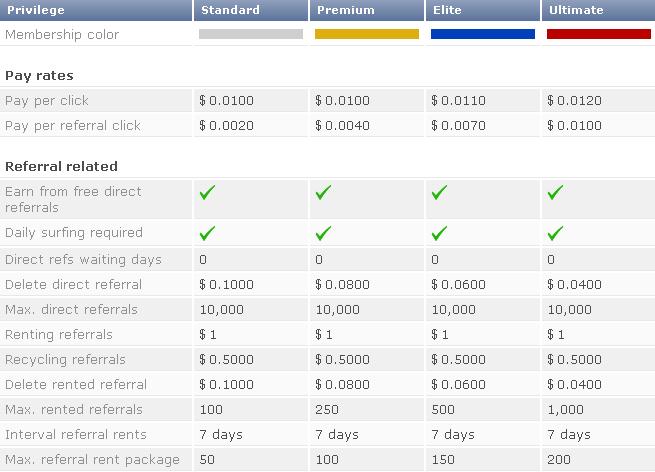Click the Pay per click row label
Screen dimensions: 655x472
[44, 100]
